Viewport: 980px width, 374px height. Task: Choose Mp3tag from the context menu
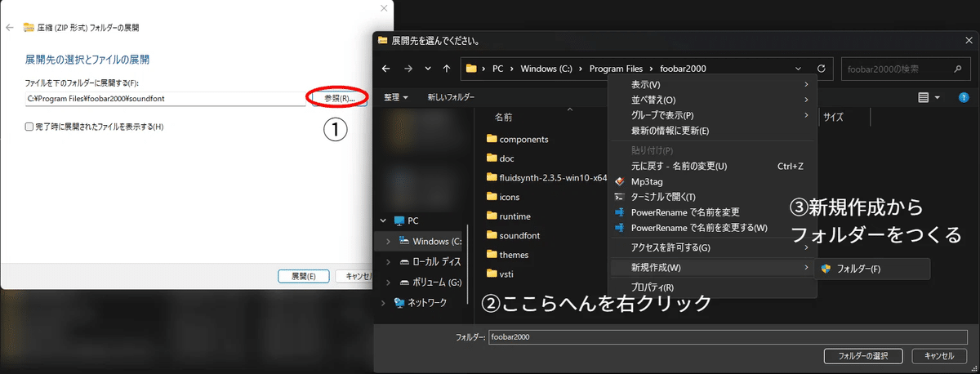[x=713, y=181]
